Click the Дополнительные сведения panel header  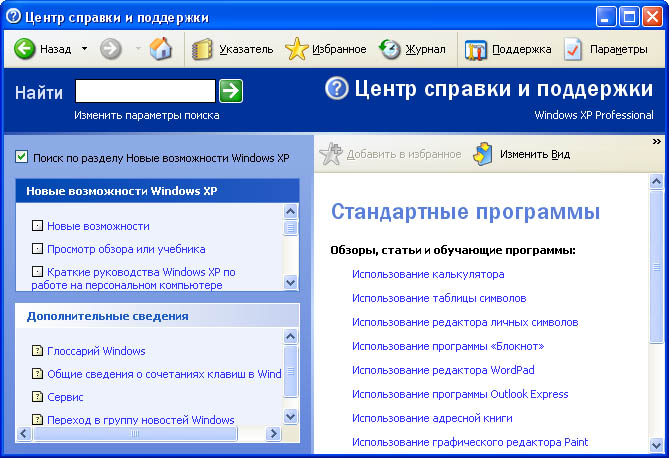tap(157, 316)
